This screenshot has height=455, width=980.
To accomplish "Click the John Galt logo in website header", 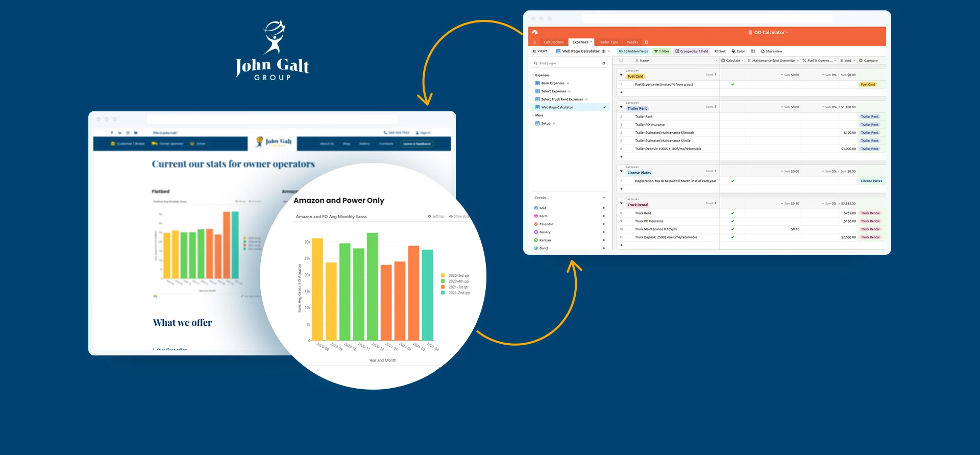I will click(x=274, y=141).
